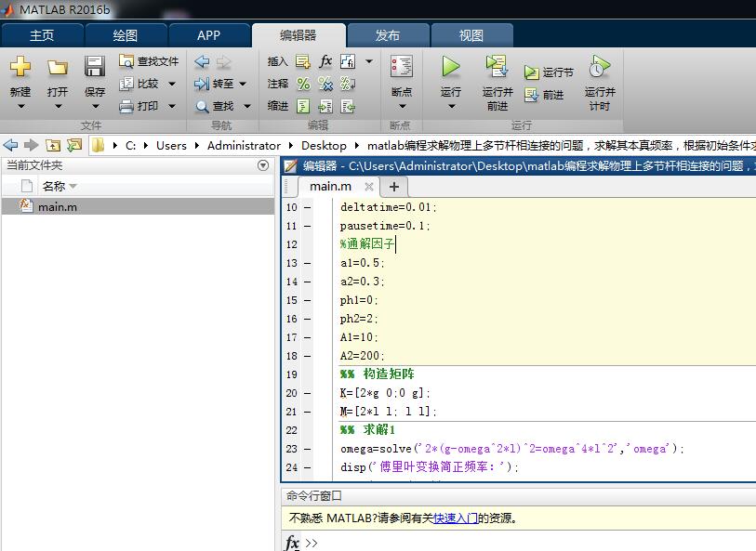756x551 pixels.
Task: Toggle breakpoint dash on line 23
Action: pyautogui.click(x=307, y=450)
